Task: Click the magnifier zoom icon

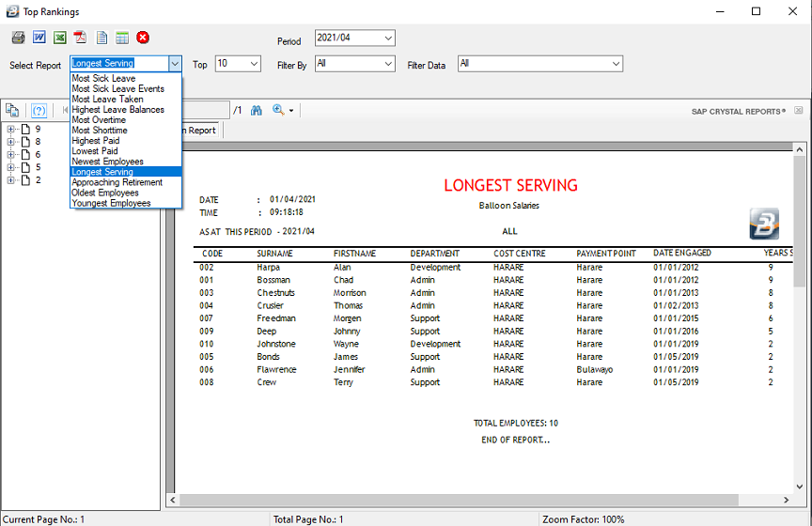Action: [x=278, y=110]
